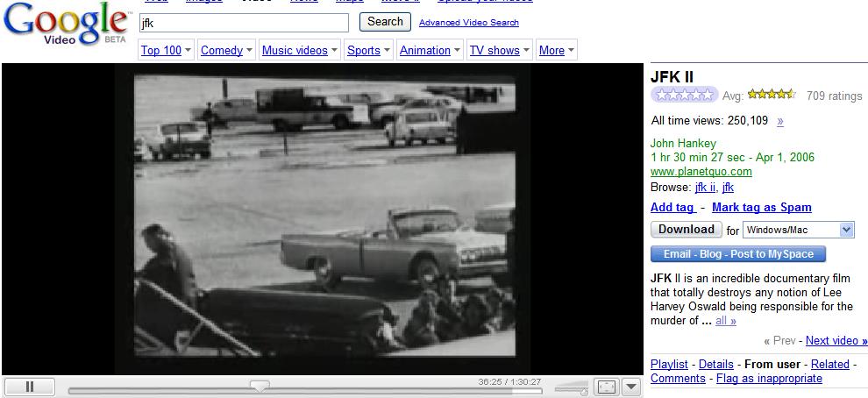Click the average rating gold stars

click(x=772, y=94)
